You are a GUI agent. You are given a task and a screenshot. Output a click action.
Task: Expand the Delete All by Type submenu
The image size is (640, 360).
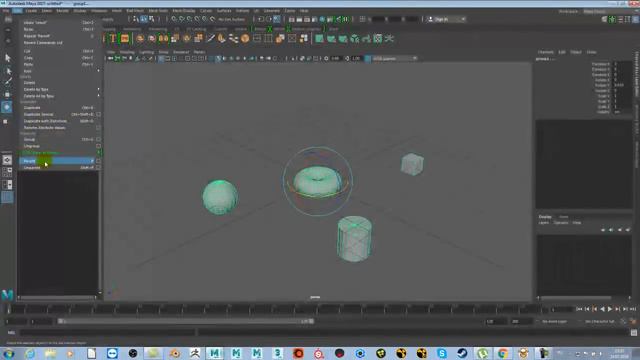click(98, 96)
